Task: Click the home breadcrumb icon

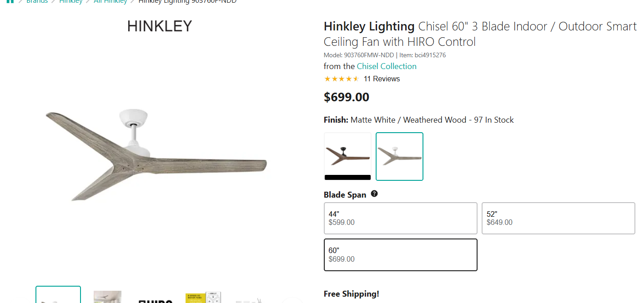Action: (x=10, y=1)
